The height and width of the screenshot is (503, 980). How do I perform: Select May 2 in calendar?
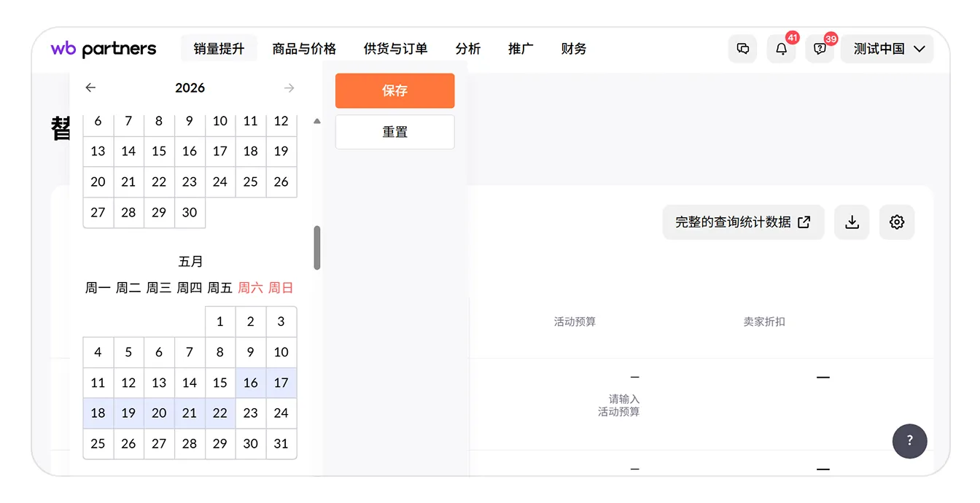click(251, 321)
